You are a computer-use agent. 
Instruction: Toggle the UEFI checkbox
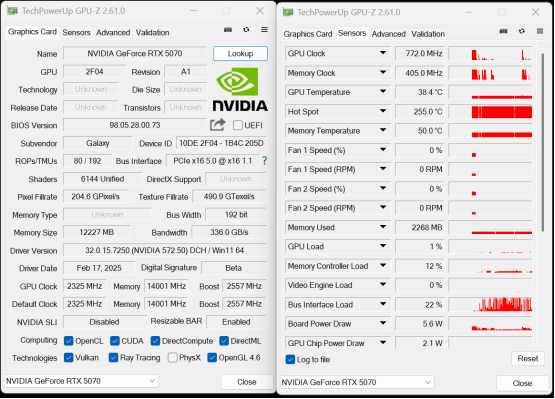click(238, 125)
